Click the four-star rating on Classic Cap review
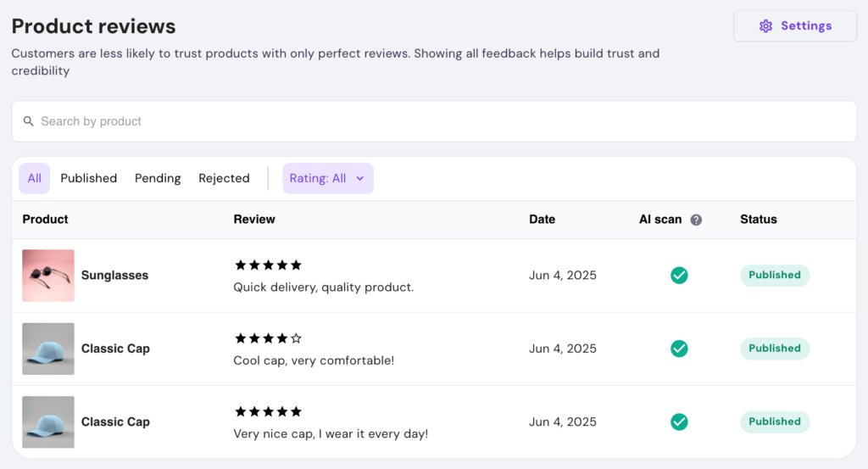 268,338
